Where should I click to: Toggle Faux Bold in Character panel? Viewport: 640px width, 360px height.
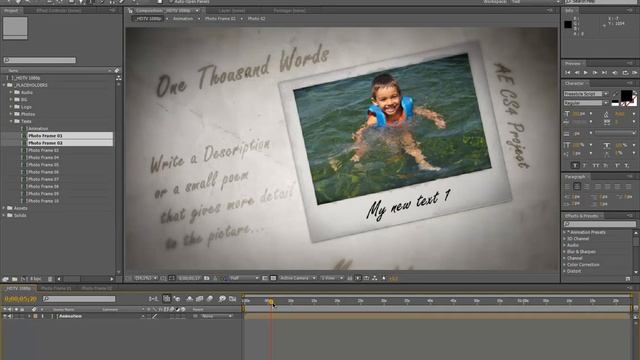tap(575, 165)
